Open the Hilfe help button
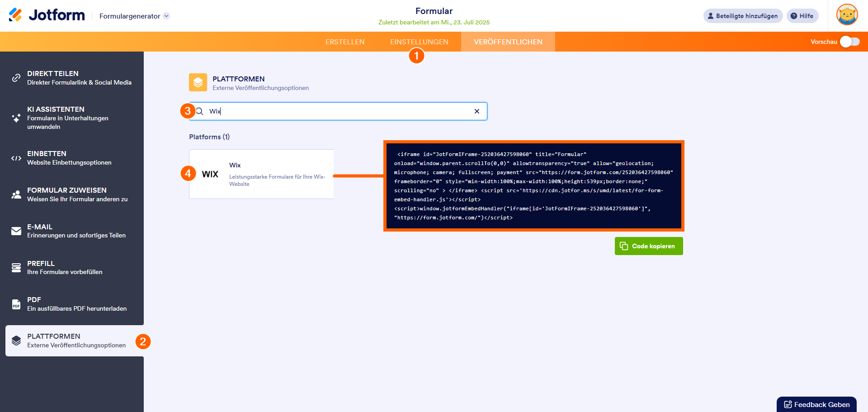 click(x=802, y=16)
